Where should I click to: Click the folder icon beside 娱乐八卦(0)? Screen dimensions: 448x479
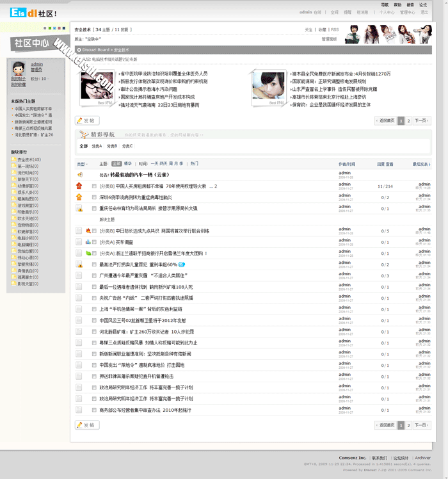click(13, 192)
